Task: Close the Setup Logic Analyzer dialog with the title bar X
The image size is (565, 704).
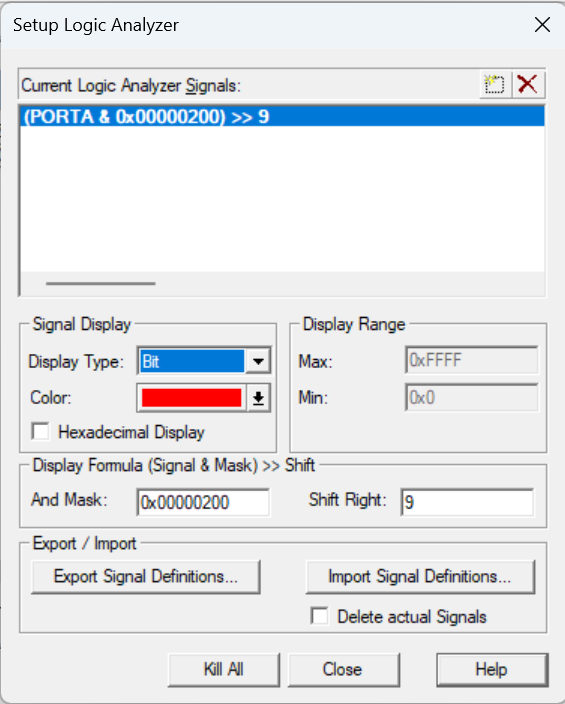Action: pos(542,25)
